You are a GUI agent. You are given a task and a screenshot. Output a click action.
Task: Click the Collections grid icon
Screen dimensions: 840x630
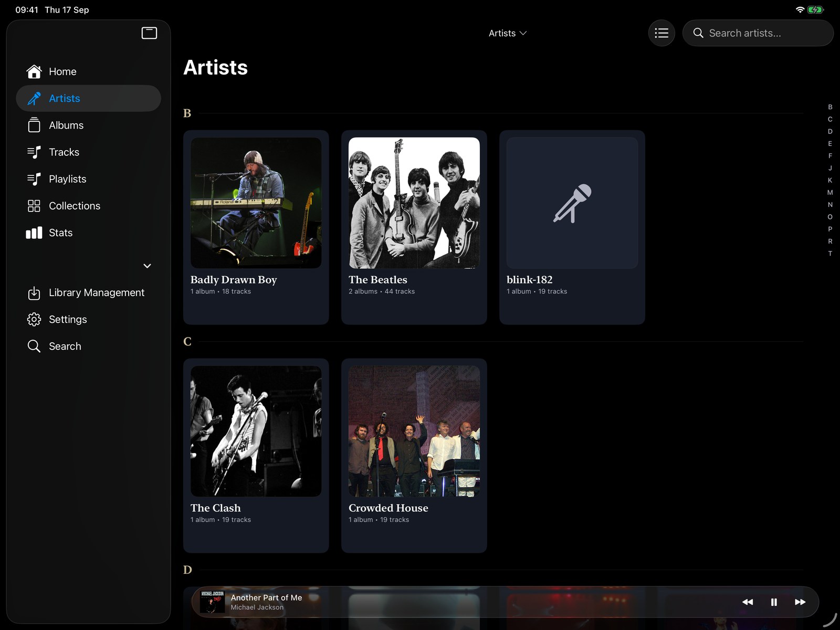(x=34, y=206)
